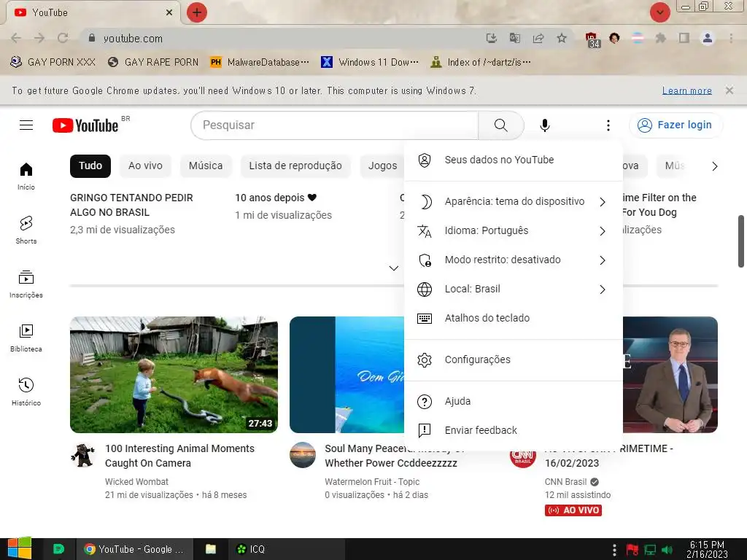This screenshot has height=560, width=747.
Task: Open the red dropdown arrow in title bar
Action: click(659, 12)
